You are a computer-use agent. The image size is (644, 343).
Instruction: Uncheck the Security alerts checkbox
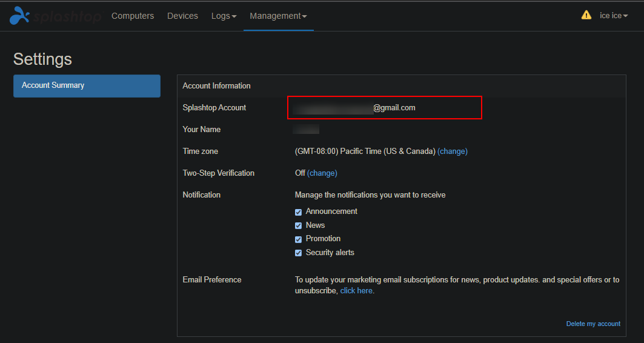298,253
